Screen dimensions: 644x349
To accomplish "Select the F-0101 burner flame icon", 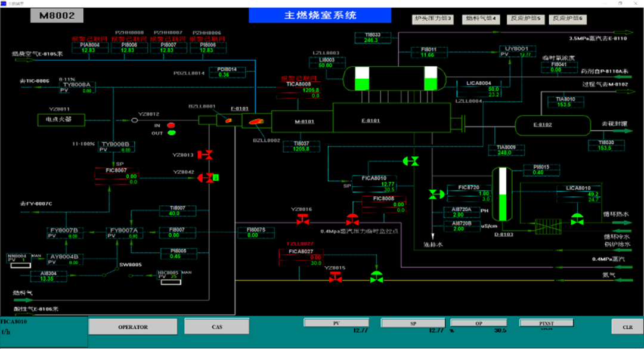I will pos(228,121).
